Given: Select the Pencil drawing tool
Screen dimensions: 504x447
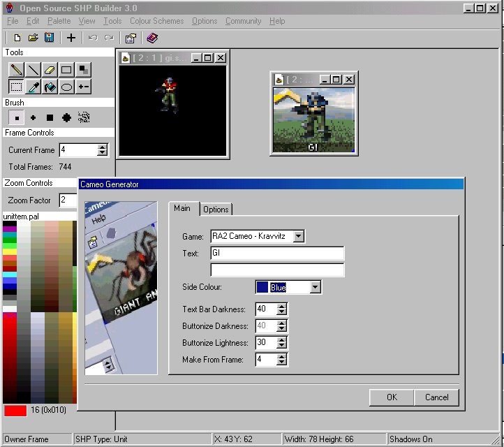Looking at the screenshot, I should (15, 70).
